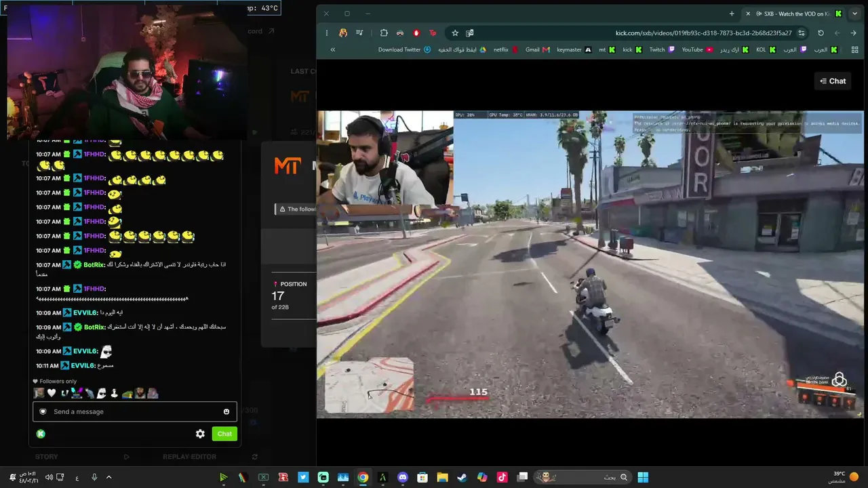Open Windows Start menu
868x488 pixels.
coord(643,477)
